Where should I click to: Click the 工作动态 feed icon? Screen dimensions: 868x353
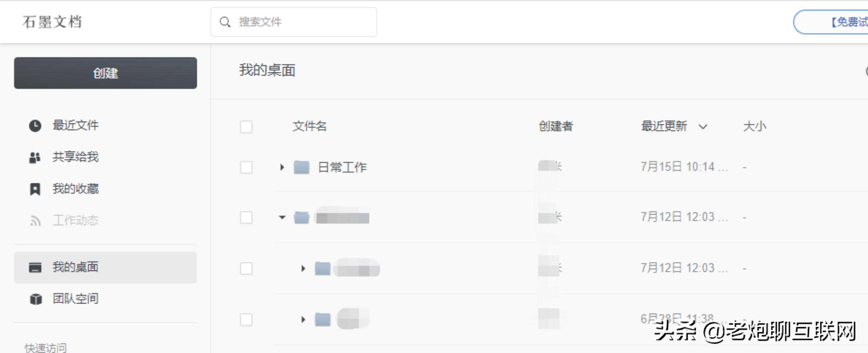34,220
